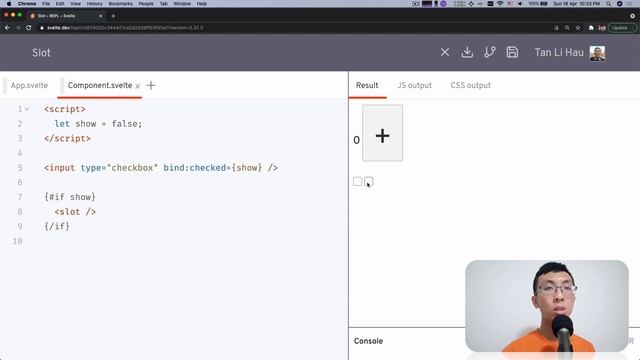Click the counter value 0 in Result
This screenshot has height=360, width=640.
356,140
